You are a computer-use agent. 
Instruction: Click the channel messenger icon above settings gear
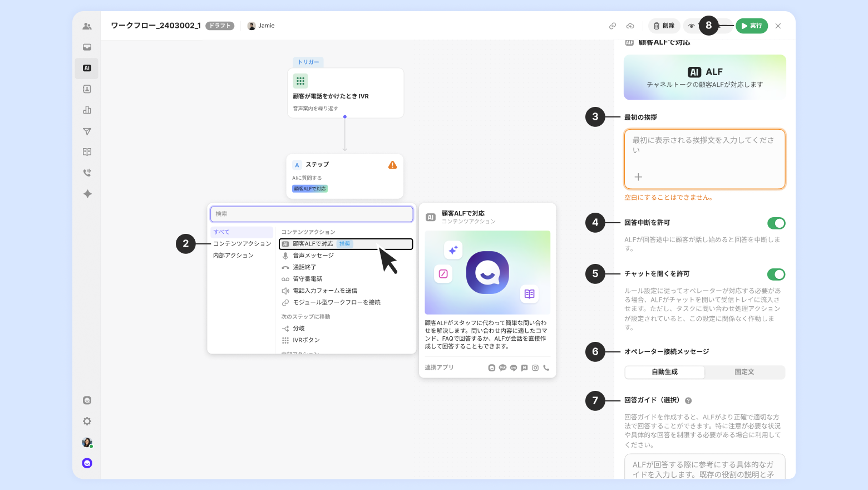(87, 400)
